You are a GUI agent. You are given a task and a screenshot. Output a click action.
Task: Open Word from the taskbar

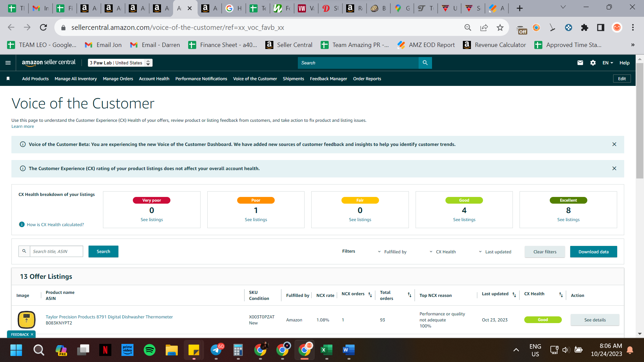coord(349,350)
